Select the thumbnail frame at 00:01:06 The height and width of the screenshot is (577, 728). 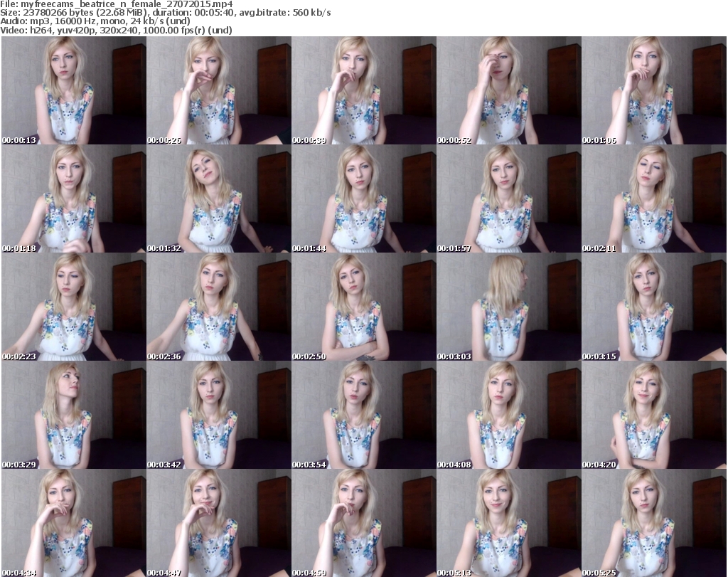pos(654,90)
